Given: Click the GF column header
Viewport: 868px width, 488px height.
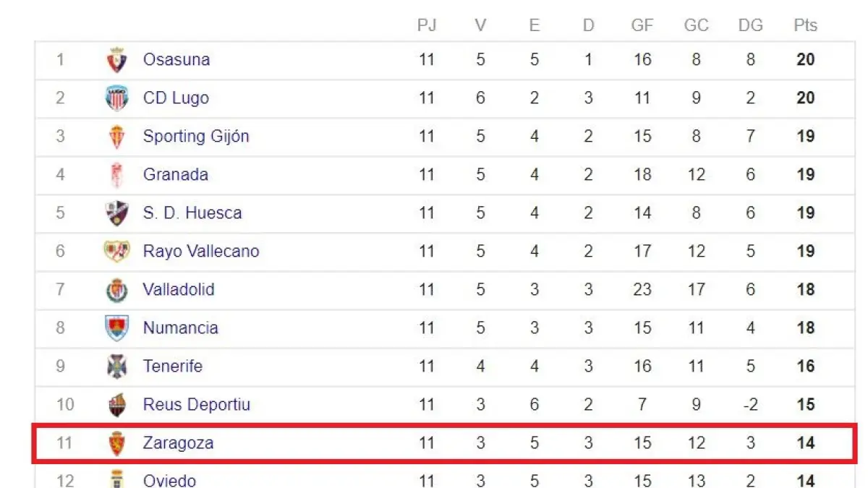Looking at the screenshot, I should pos(642,25).
